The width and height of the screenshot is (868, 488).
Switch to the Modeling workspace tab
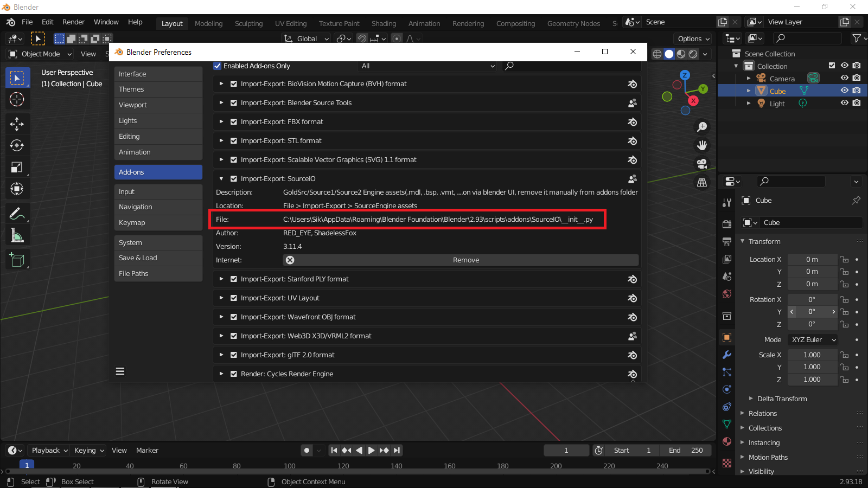coord(209,23)
